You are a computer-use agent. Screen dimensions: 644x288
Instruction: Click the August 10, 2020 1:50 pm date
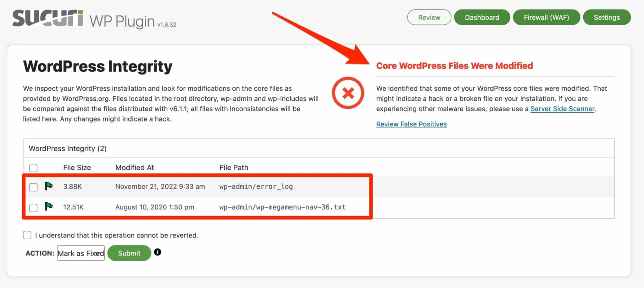tap(155, 207)
